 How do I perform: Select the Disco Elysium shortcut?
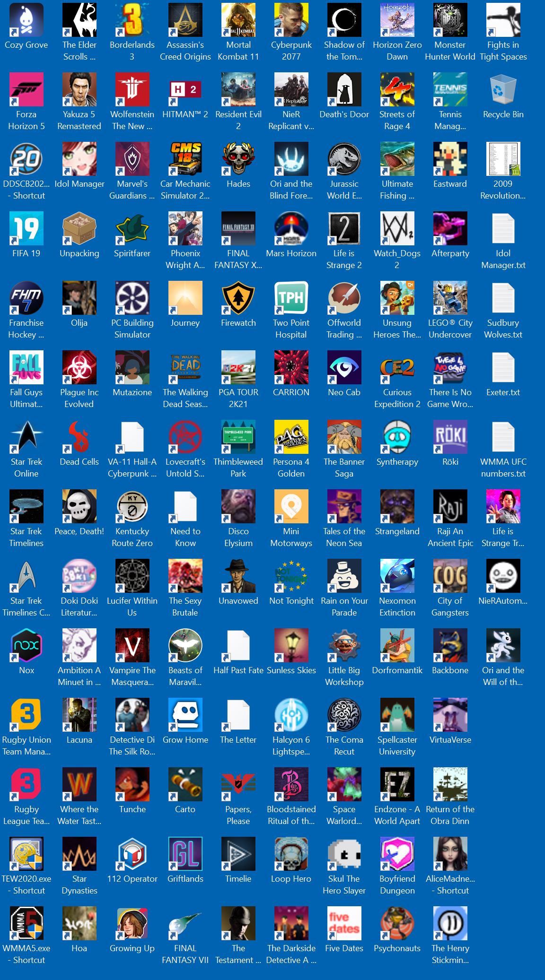pos(238,506)
